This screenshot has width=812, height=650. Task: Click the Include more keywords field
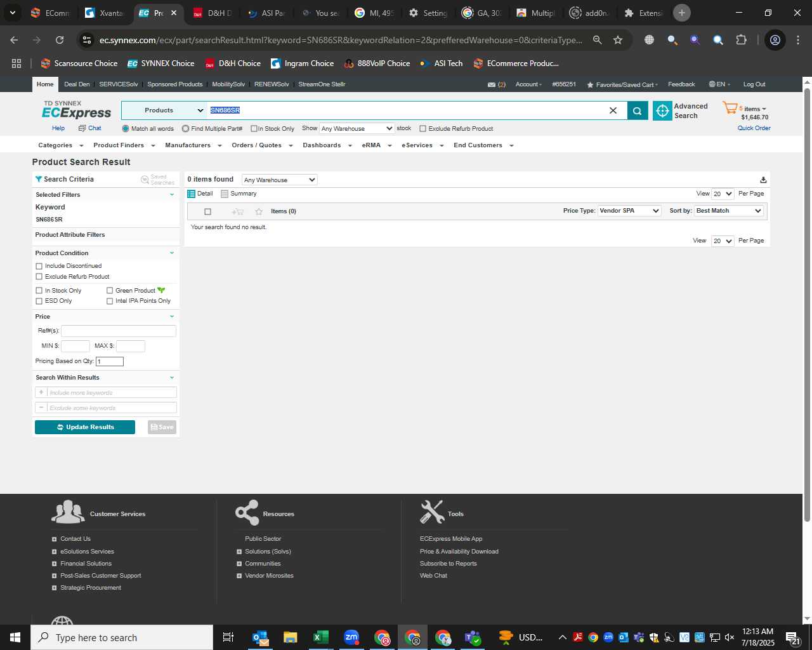[x=112, y=392]
